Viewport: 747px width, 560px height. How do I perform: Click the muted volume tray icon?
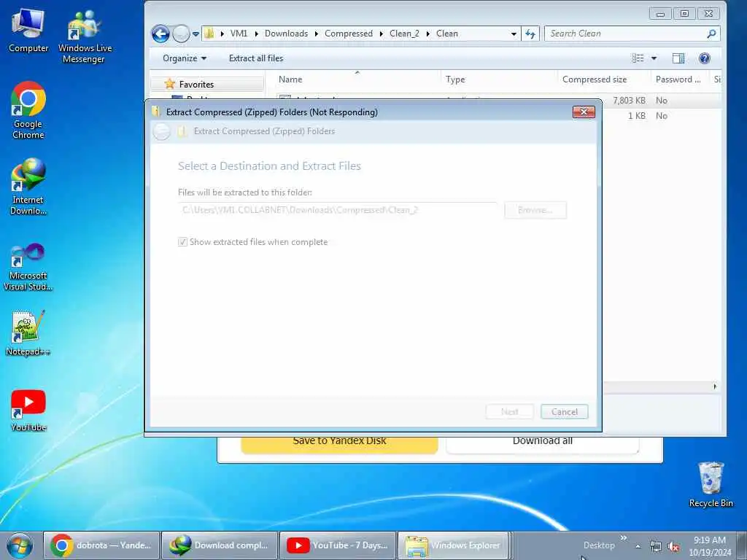(673, 547)
